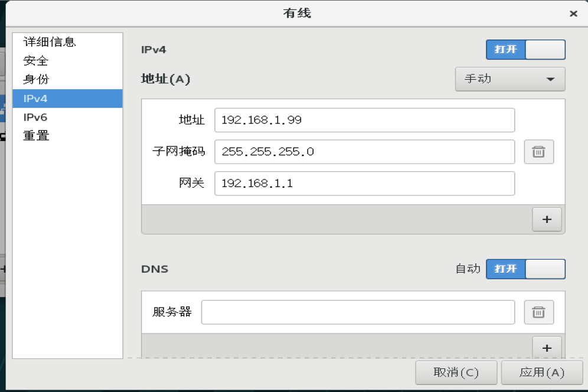Switch to the 身份 section
588x392 pixels.
click(x=67, y=80)
